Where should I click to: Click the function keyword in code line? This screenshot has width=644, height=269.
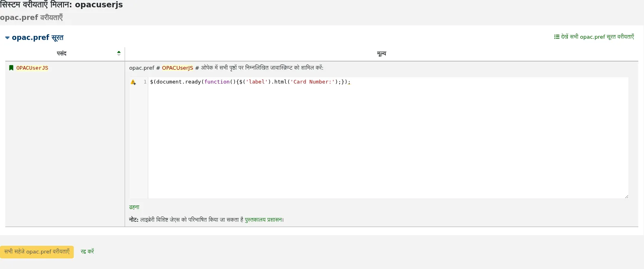pos(217,82)
